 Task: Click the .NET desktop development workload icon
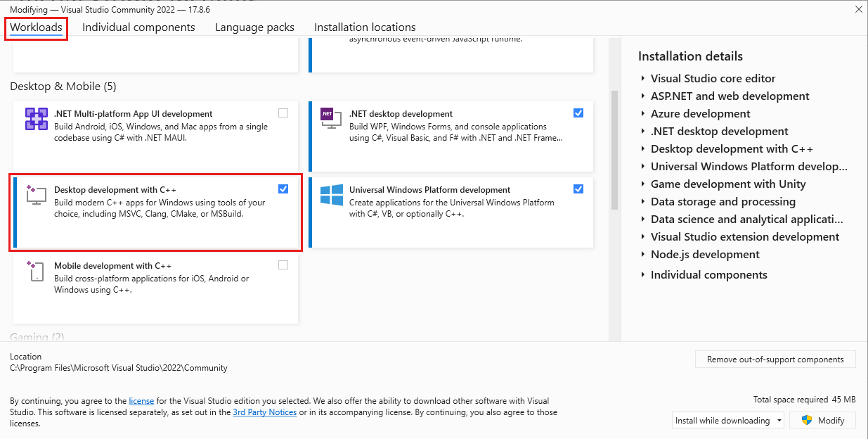(x=331, y=119)
